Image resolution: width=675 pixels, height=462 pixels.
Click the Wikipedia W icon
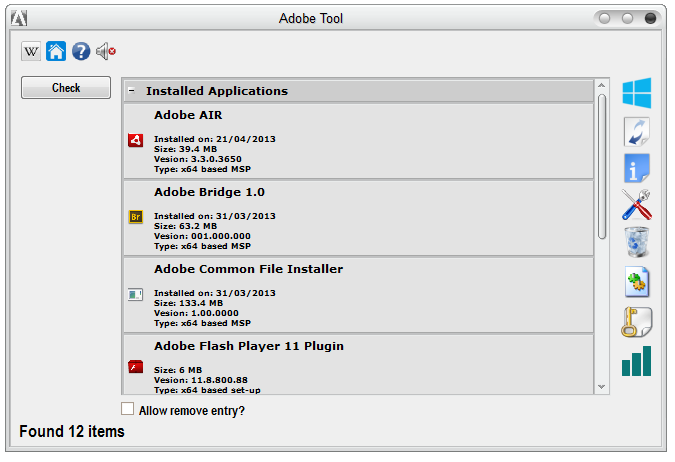31,52
